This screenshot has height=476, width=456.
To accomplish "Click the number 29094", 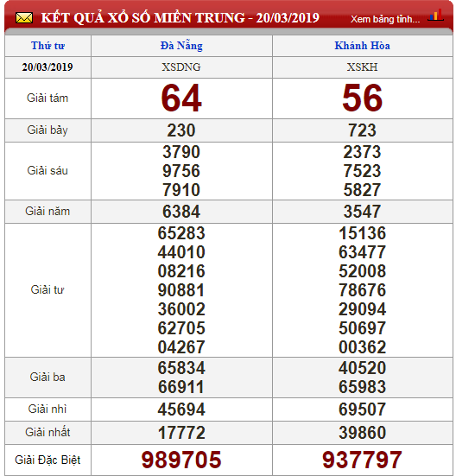I will pos(362,309).
